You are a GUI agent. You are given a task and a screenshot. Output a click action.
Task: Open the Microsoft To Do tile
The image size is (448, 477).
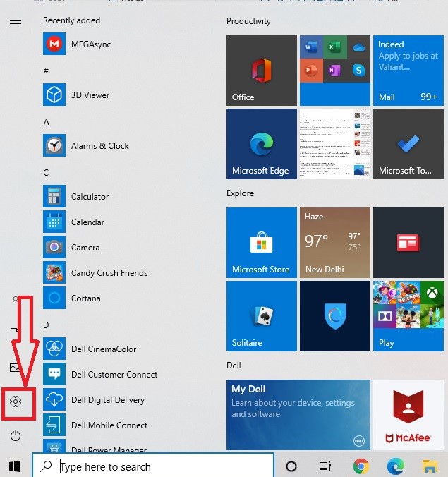(408, 144)
